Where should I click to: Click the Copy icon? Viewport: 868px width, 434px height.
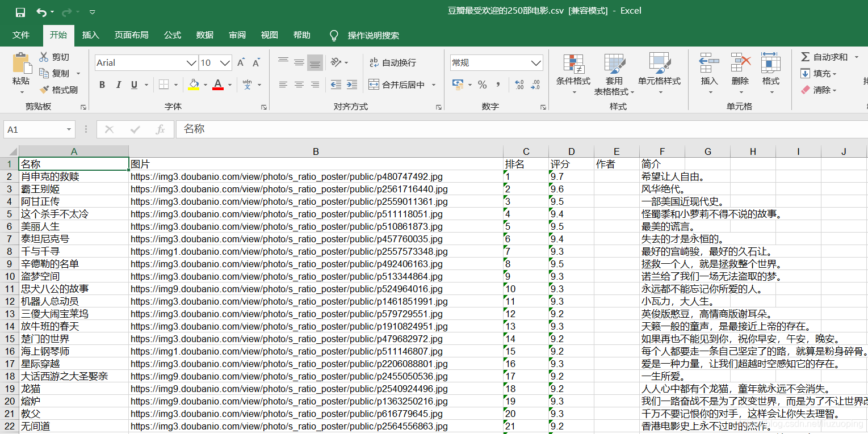click(x=44, y=73)
